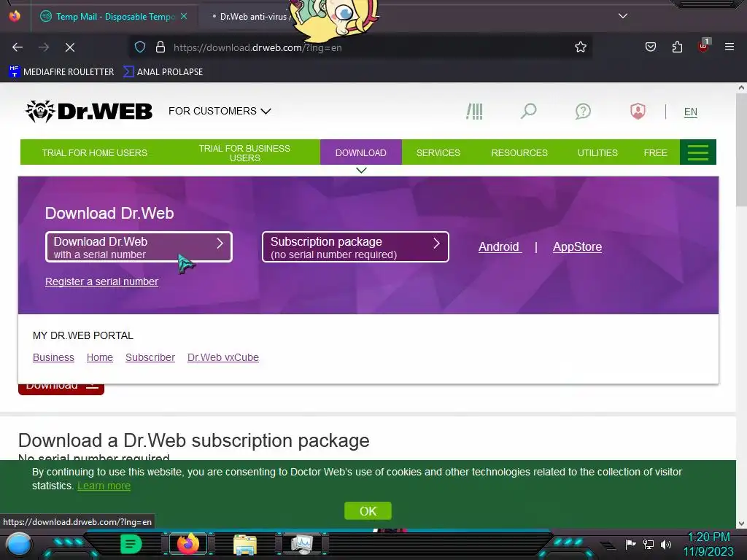This screenshot has height=560, width=747.
Task: Open the Home portal link
Action: coord(99,357)
